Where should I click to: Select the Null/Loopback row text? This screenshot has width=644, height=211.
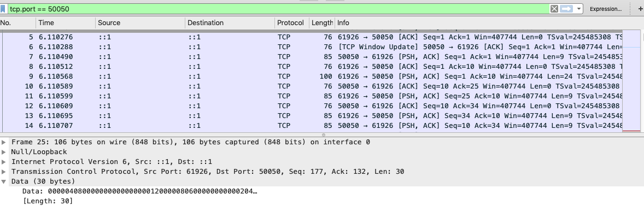click(x=39, y=152)
